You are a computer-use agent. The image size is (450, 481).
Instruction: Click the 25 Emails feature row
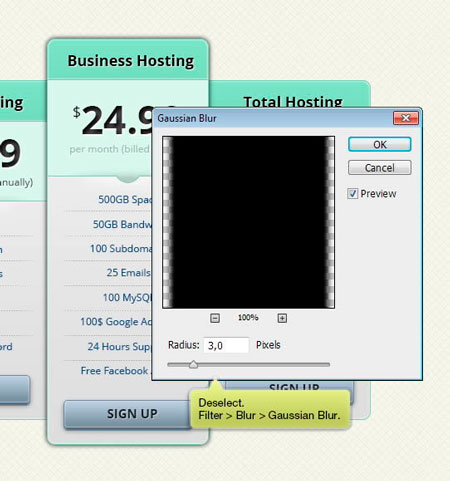129,273
